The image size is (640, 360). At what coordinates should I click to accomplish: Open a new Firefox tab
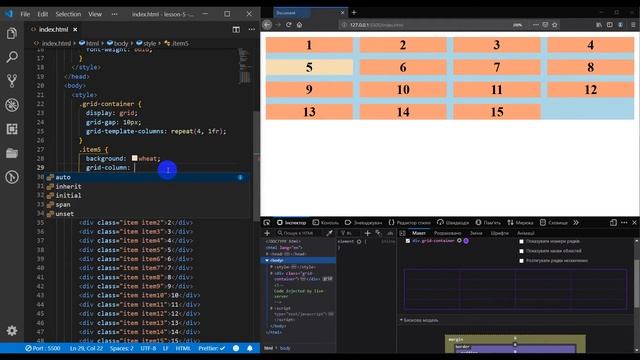click(354, 12)
